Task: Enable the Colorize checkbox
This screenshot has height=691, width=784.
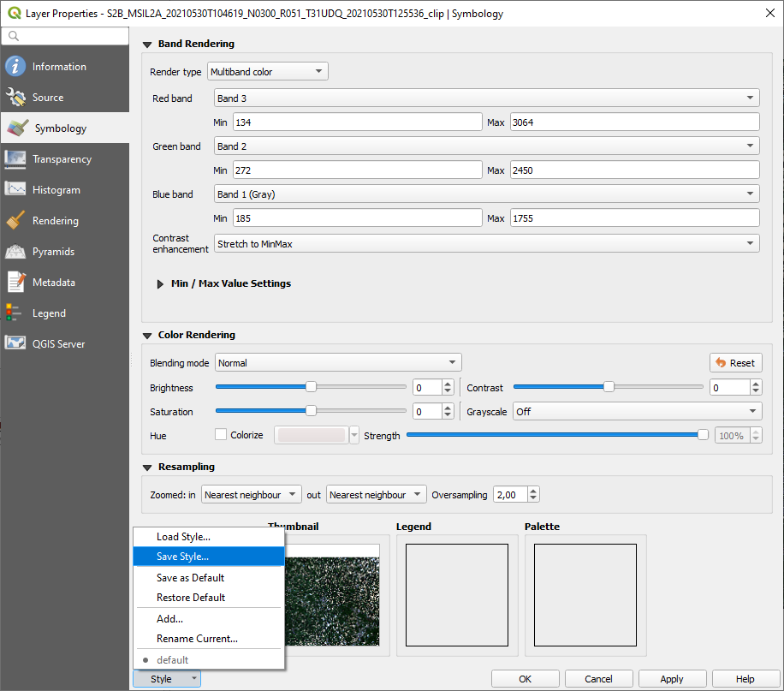Action: coord(221,435)
